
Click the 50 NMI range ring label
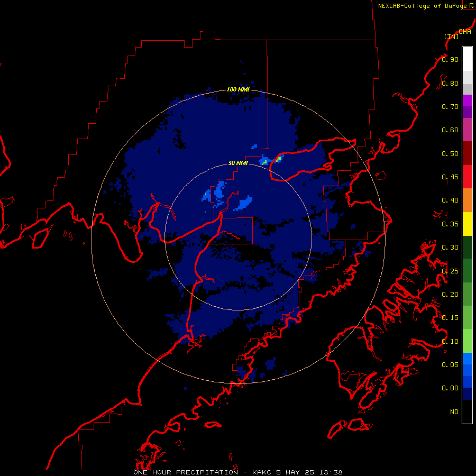(x=238, y=163)
